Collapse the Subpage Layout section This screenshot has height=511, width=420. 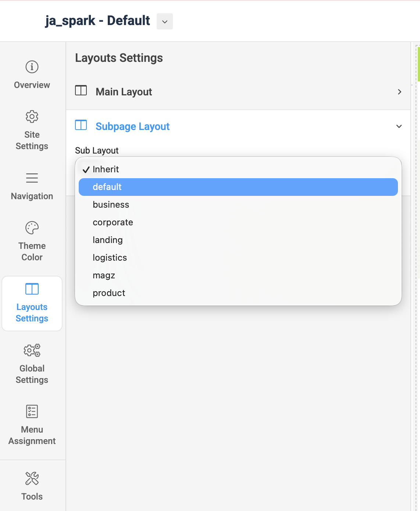pos(399,126)
